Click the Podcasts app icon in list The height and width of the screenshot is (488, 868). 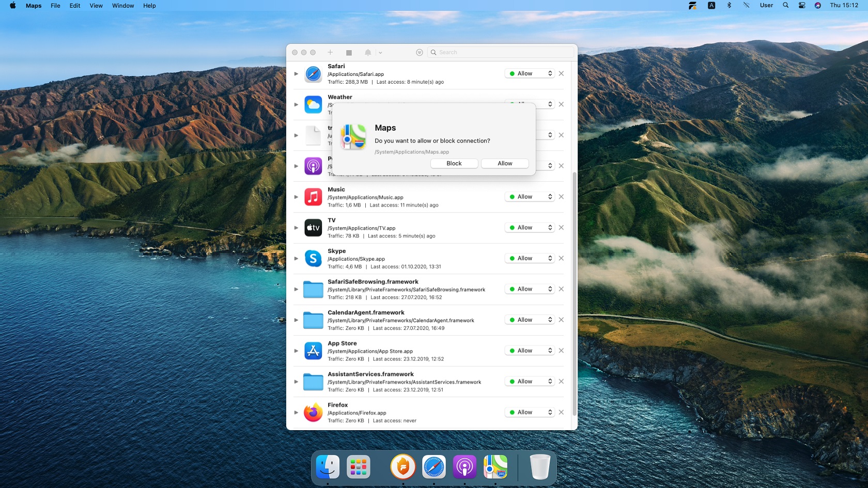313,166
